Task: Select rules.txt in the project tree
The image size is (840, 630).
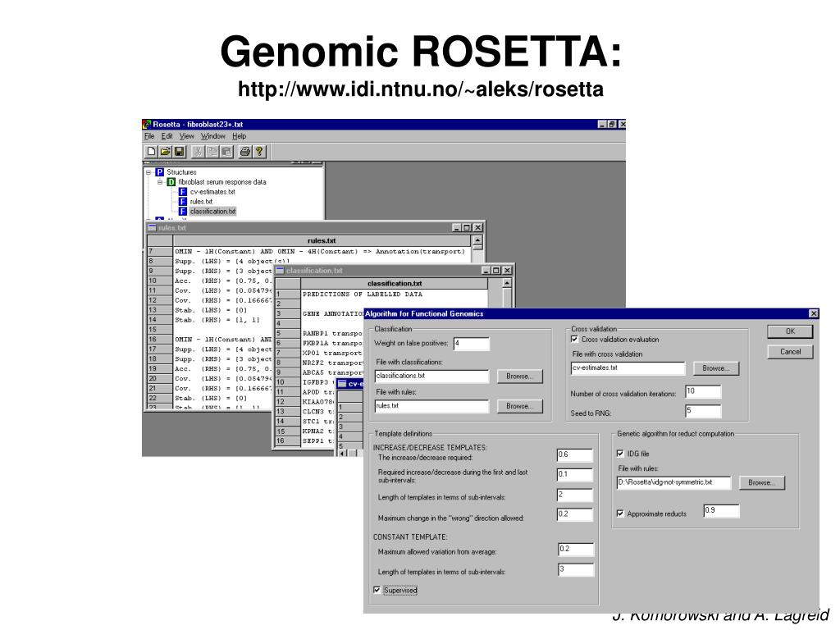Action: (201, 202)
